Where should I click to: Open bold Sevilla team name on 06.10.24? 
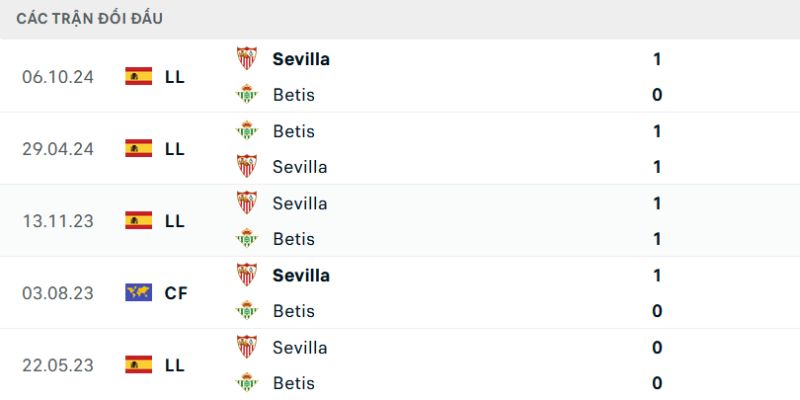tap(301, 59)
